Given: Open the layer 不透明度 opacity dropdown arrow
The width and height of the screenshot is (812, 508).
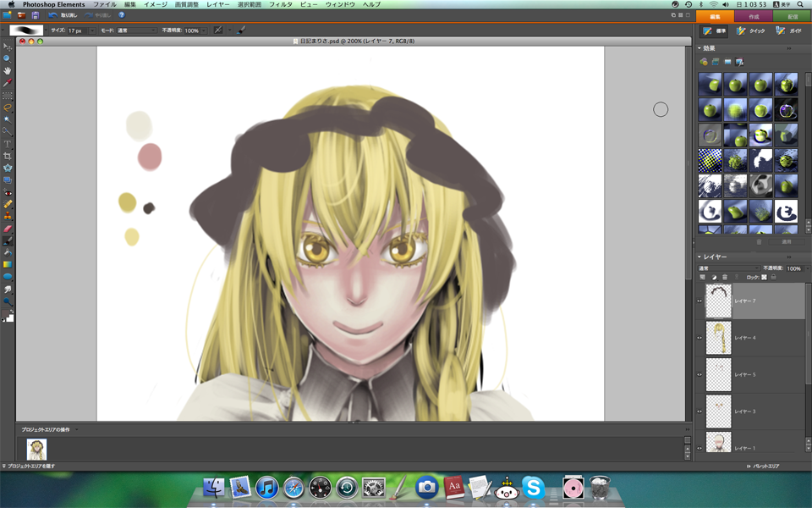Looking at the screenshot, I should 806,268.
